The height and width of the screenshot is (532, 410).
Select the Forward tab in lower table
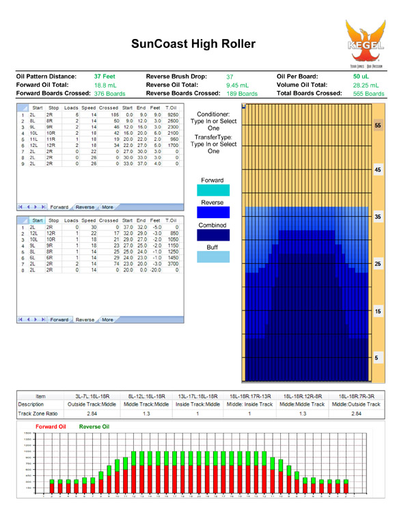(x=59, y=319)
